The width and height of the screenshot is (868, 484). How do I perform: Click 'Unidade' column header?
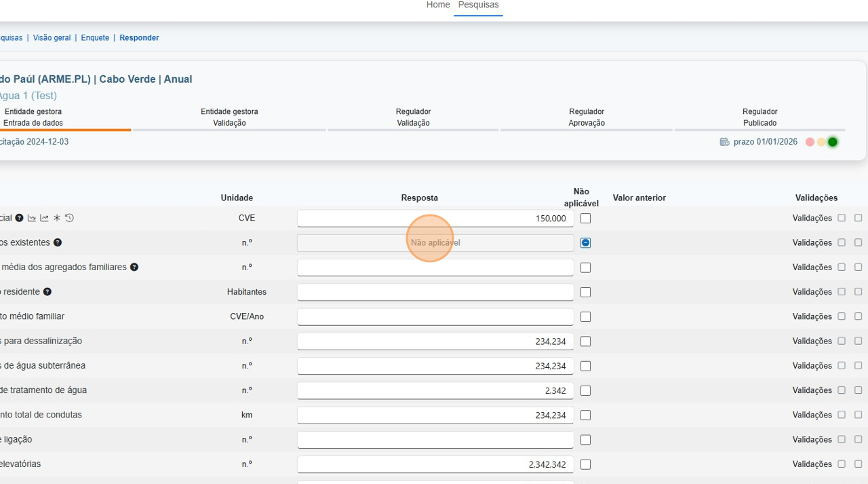tap(237, 198)
